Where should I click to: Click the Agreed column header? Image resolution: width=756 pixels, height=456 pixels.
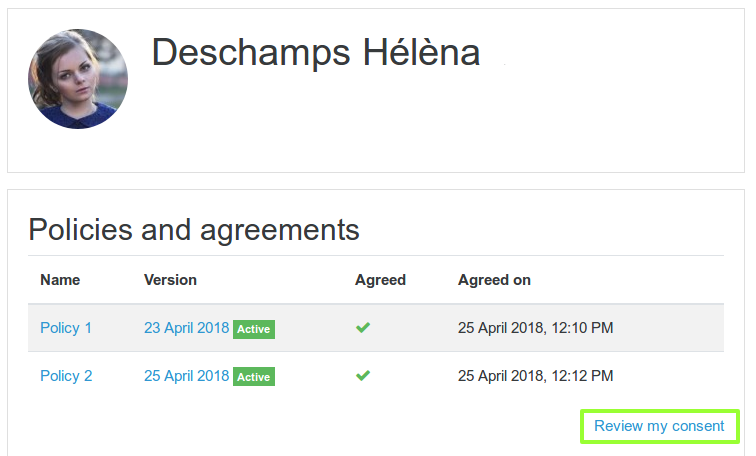coord(380,280)
